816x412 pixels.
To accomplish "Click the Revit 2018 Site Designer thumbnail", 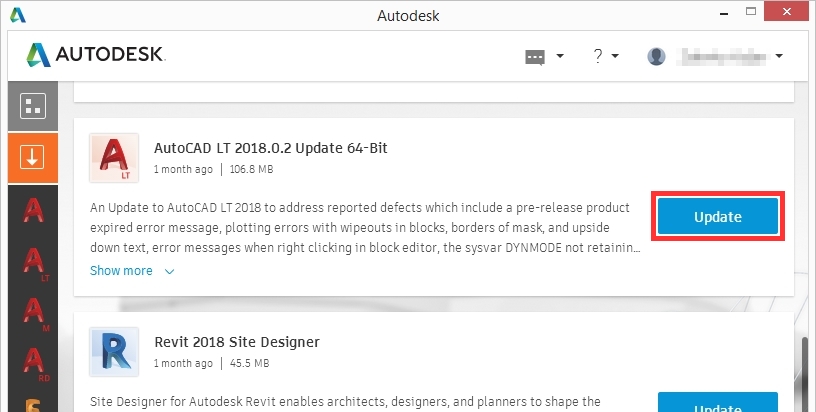I will click(113, 352).
